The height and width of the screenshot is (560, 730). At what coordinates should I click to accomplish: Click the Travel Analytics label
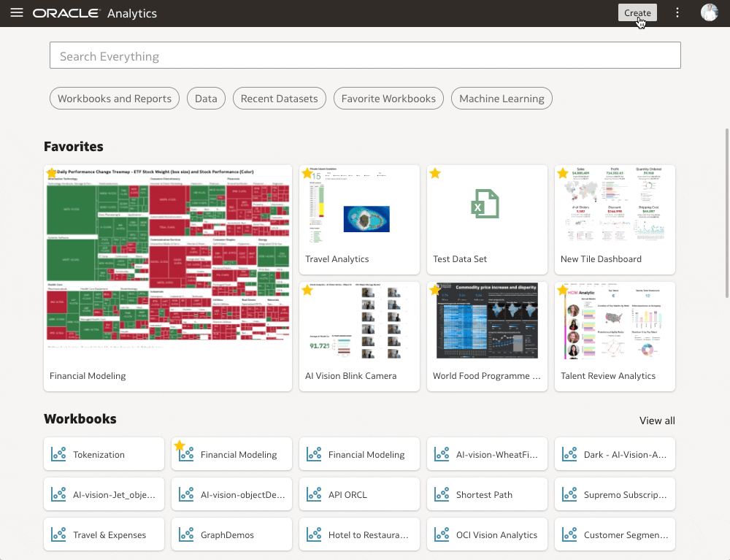pos(337,258)
